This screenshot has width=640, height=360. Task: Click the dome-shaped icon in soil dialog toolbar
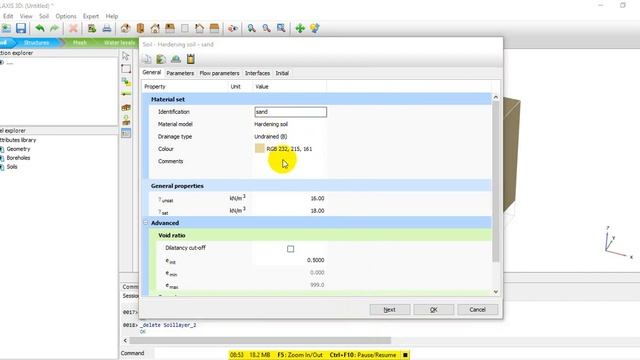click(x=176, y=59)
